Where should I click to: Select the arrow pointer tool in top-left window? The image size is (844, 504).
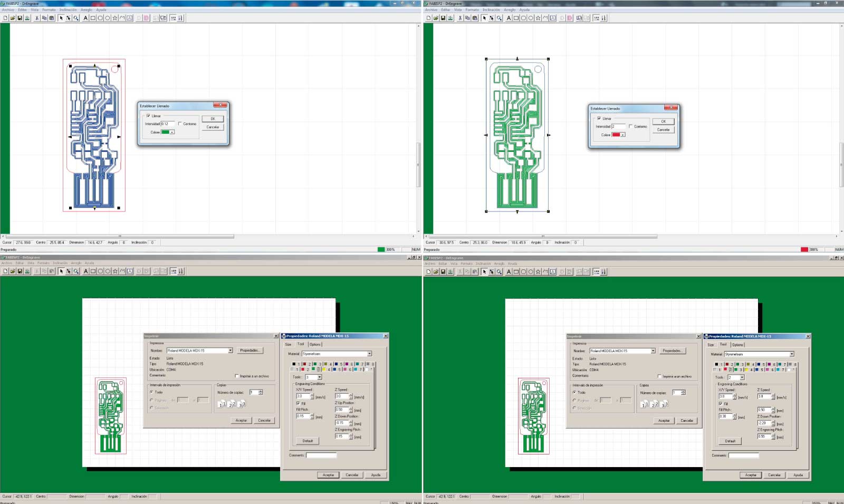(61, 18)
